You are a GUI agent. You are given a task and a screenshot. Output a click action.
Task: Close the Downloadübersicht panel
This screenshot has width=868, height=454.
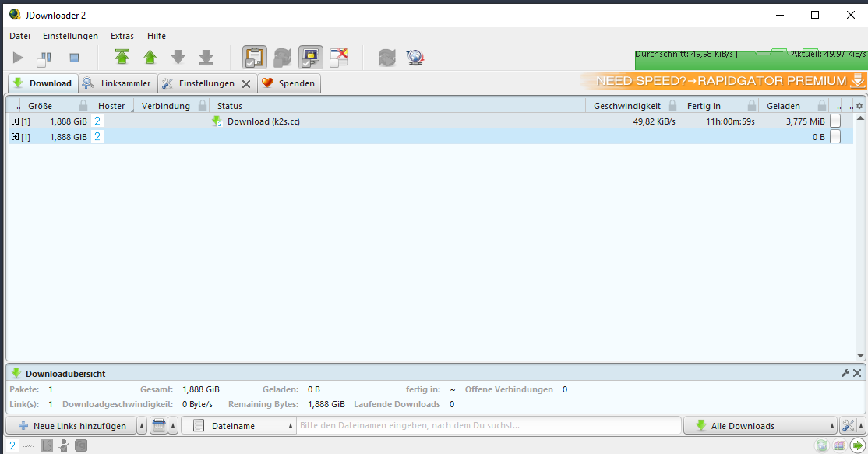point(857,373)
